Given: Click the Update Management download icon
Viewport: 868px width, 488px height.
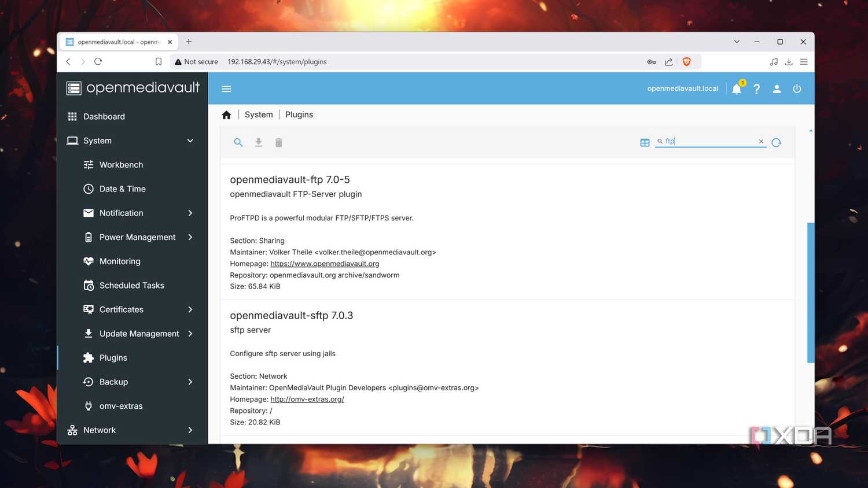Looking at the screenshot, I should (x=89, y=334).
